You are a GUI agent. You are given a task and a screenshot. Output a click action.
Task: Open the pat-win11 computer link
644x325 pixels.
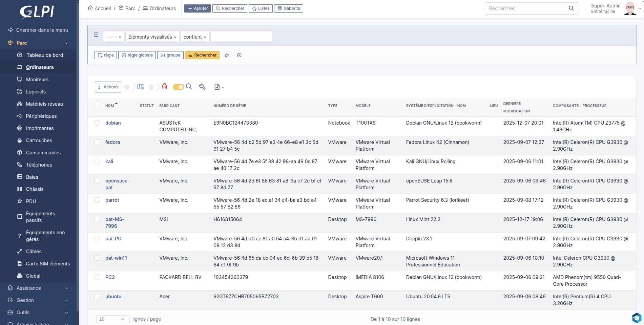tap(116, 258)
